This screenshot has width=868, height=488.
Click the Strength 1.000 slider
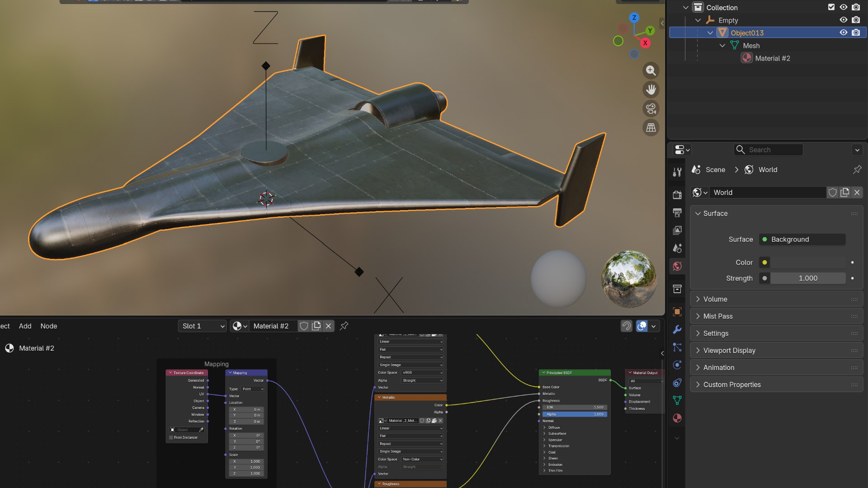808,278
